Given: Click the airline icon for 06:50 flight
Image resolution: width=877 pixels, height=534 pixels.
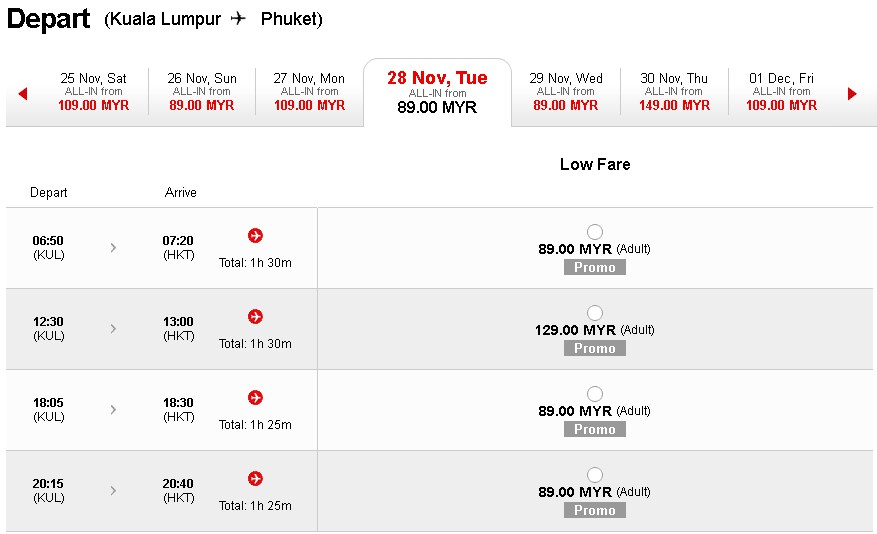Looking at the screenshot, I should tap(256, 235).
